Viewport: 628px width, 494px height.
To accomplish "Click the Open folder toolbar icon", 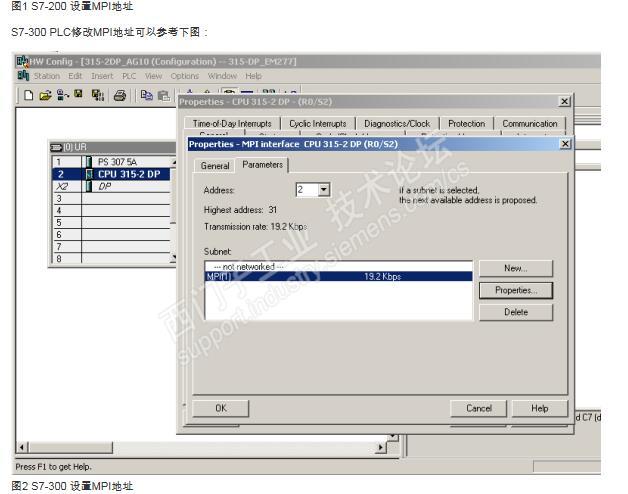I will click(45, 95).
